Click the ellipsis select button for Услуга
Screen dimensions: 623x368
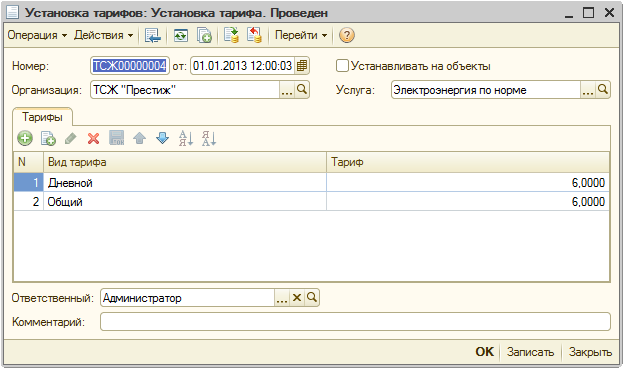point(588,90)
